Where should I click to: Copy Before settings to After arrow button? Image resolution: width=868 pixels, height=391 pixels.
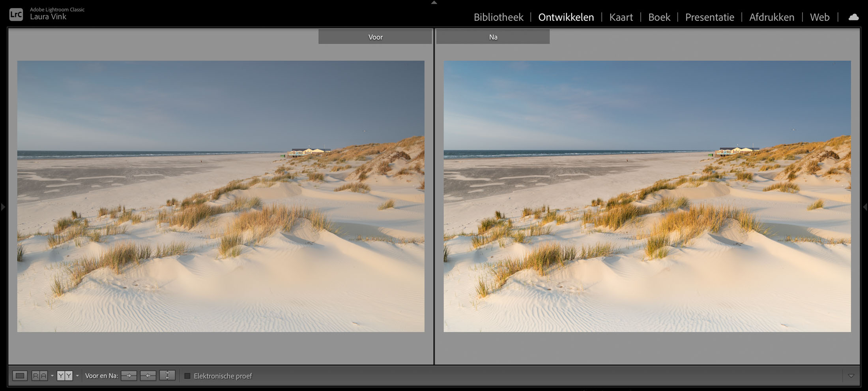(129, 376)
